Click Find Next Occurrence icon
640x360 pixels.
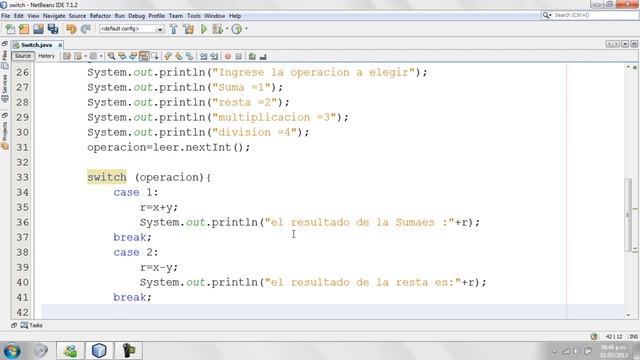pyautogui.click(x=133, y=56)
